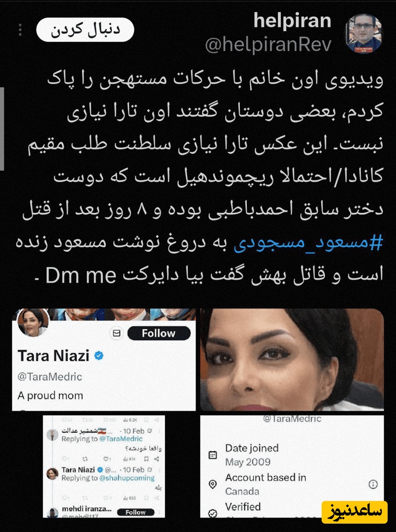Open the three-dot more options menu
The height and width of the screenshot is (532, 396).
point(20,30)
